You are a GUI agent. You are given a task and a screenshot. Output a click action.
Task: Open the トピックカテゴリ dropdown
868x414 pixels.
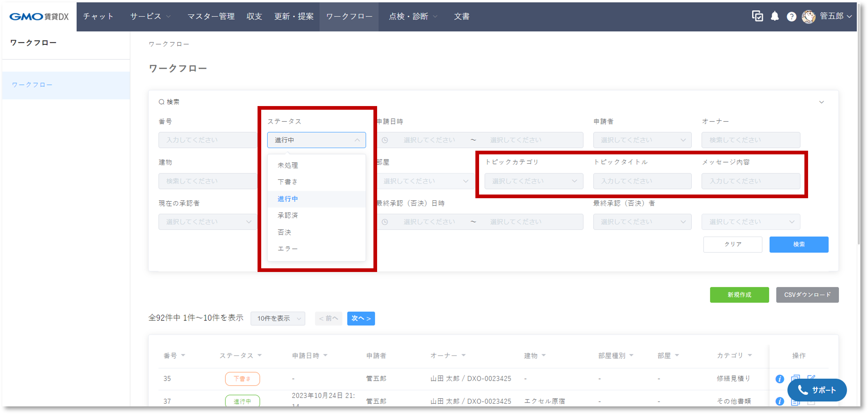tap(534, 181)
